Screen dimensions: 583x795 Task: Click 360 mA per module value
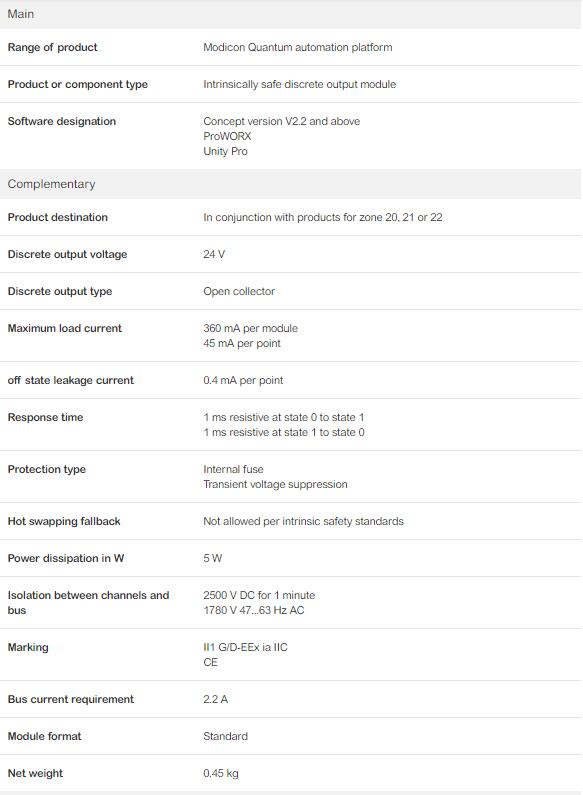click(250, 328)
